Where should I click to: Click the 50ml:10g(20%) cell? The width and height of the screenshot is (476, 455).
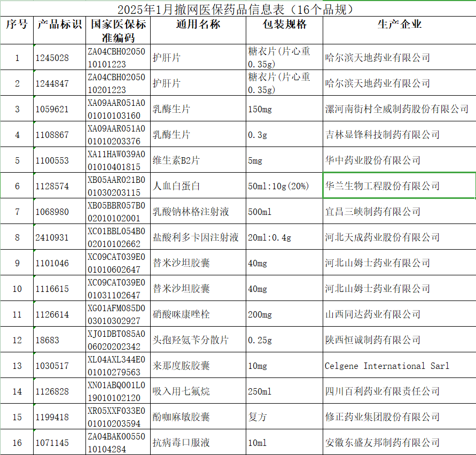[284, 186]
